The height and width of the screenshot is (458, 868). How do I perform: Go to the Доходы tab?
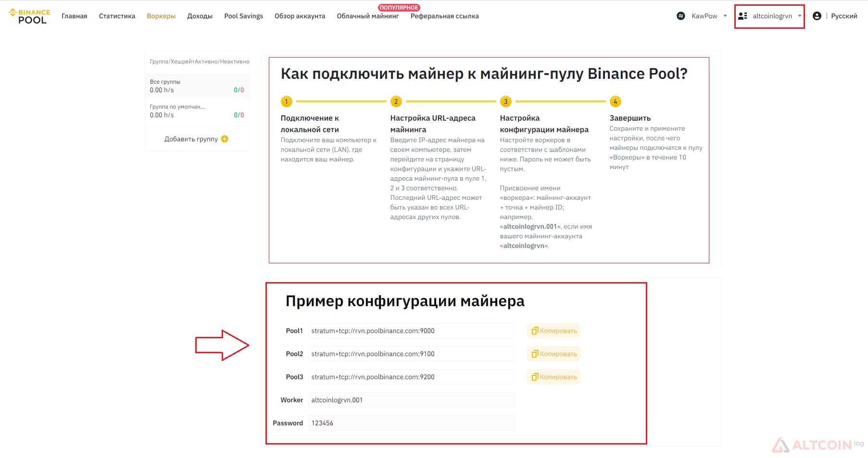(200, 16)
